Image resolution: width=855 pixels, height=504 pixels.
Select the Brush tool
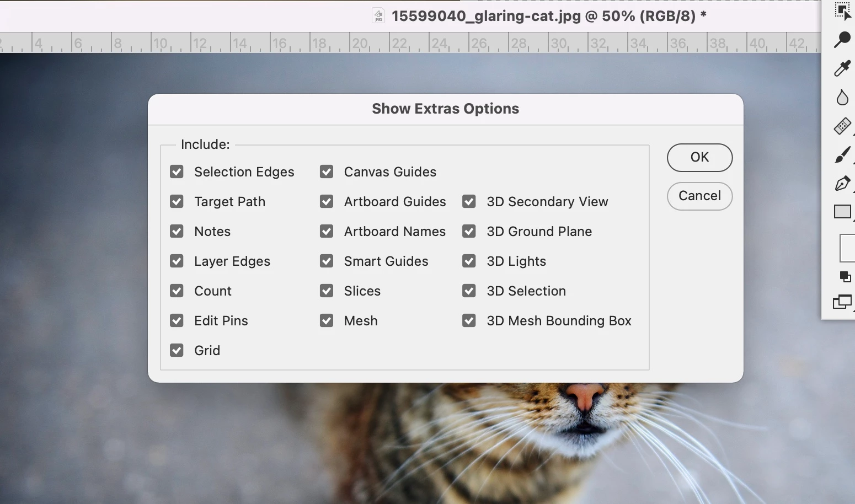(x=842, y=155)
